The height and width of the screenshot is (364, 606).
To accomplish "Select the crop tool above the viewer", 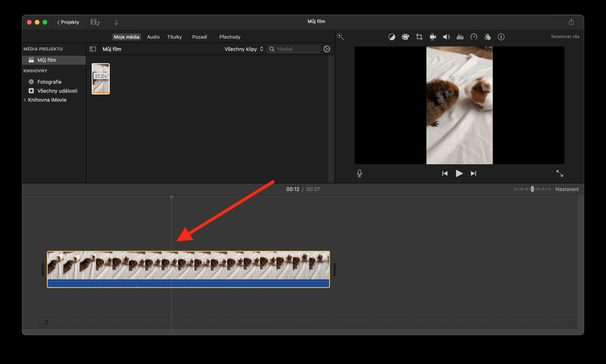I will point(419,37).
